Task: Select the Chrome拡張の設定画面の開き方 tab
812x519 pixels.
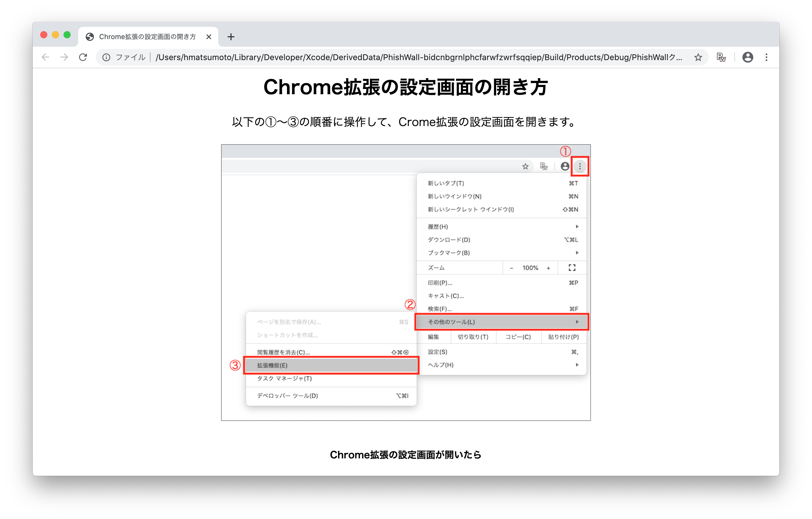Action: [148, 37]
